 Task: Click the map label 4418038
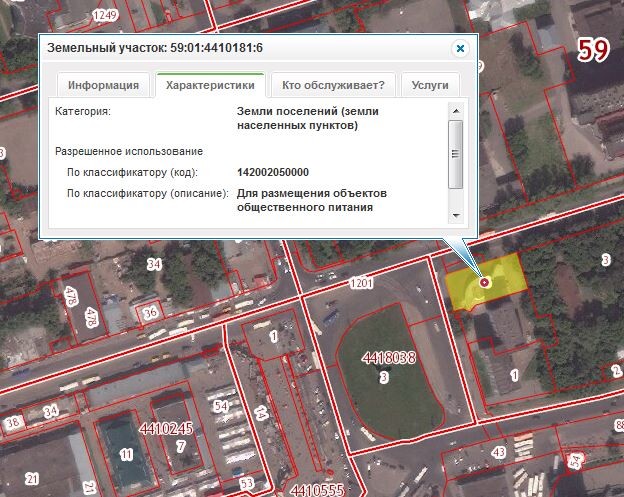(388, 358)
